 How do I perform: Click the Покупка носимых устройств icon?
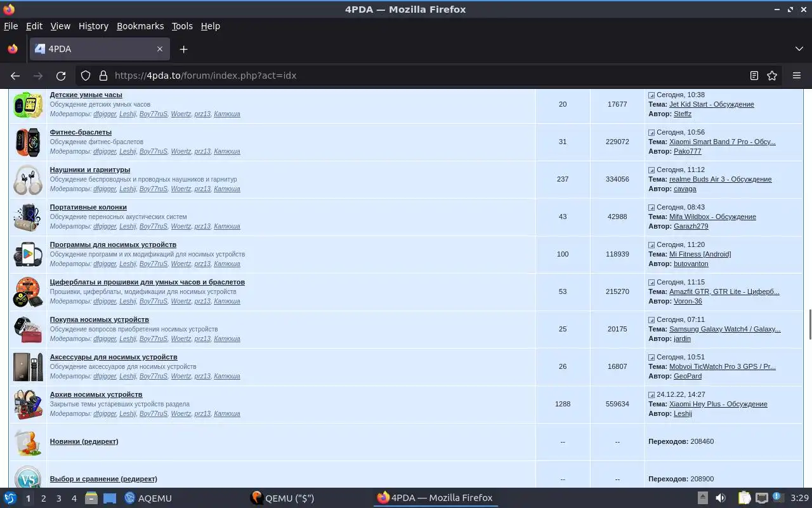click(28, 329)
